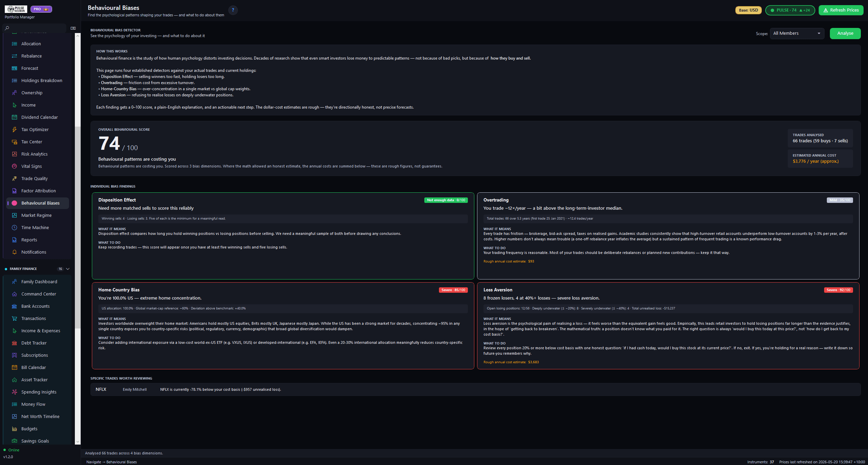Click Tax Optimizer lightning icon
The width and height of the screenshot is (868, 465).
14,129
